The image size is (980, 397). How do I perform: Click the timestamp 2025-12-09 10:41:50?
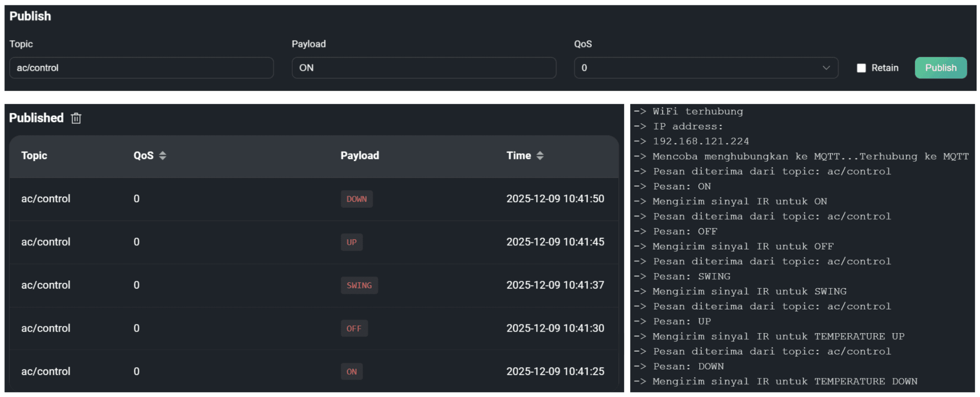pos(555,199)
